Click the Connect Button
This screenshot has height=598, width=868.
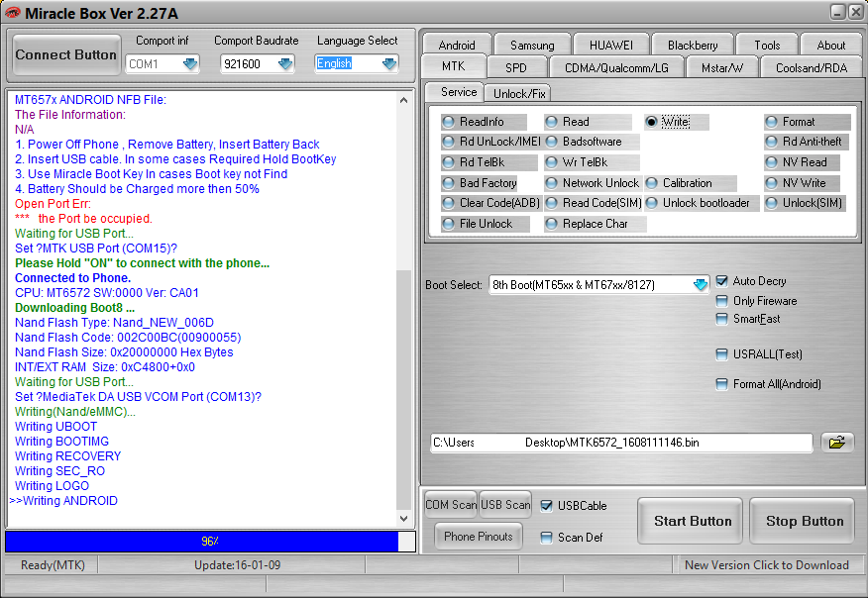[65, 54]
